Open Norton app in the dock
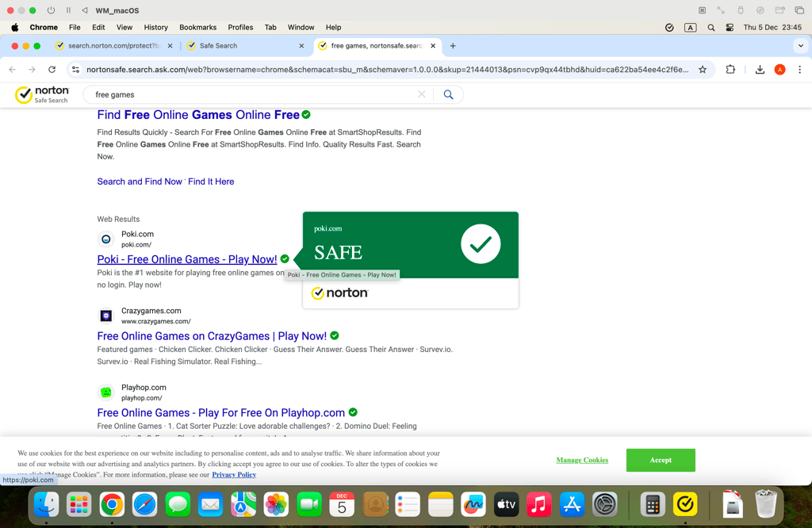812x528 pixels. [685, 505]
